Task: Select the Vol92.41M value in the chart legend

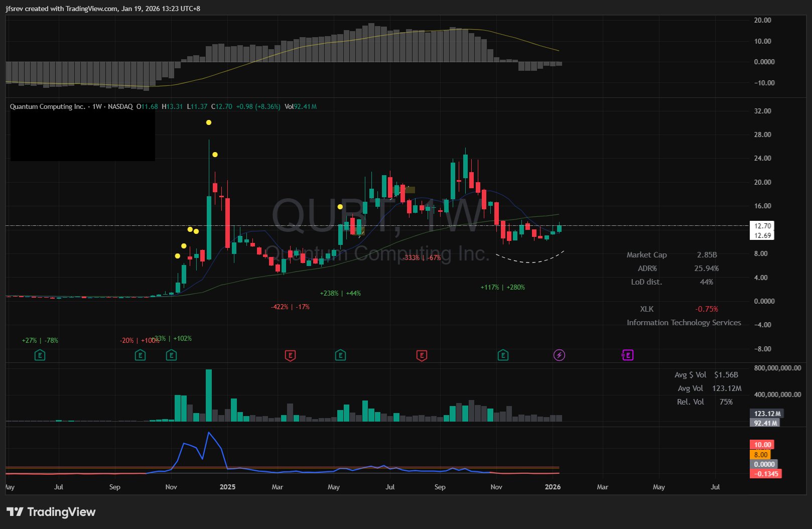Action: pos(301,106)
